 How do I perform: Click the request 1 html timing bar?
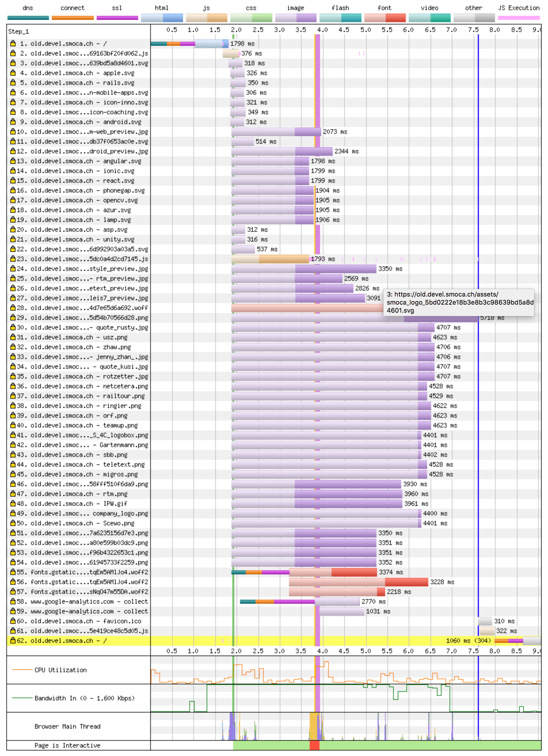click(212, 44)
